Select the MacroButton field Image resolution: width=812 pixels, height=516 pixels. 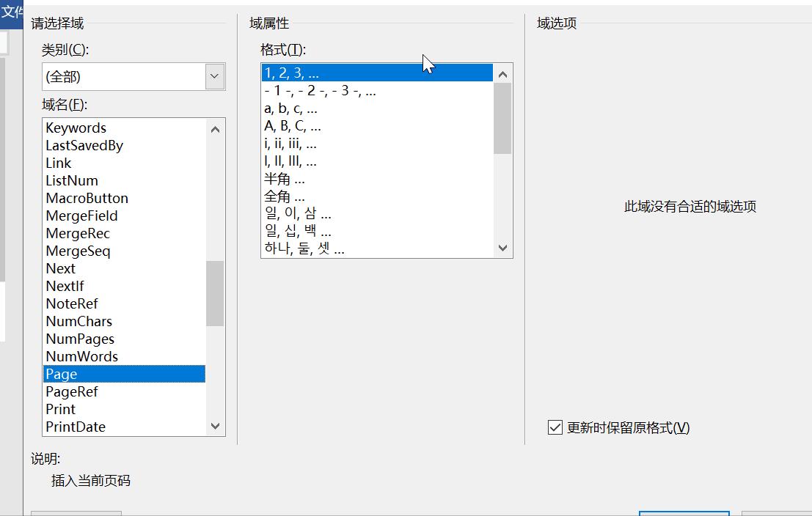coord(87,198)
